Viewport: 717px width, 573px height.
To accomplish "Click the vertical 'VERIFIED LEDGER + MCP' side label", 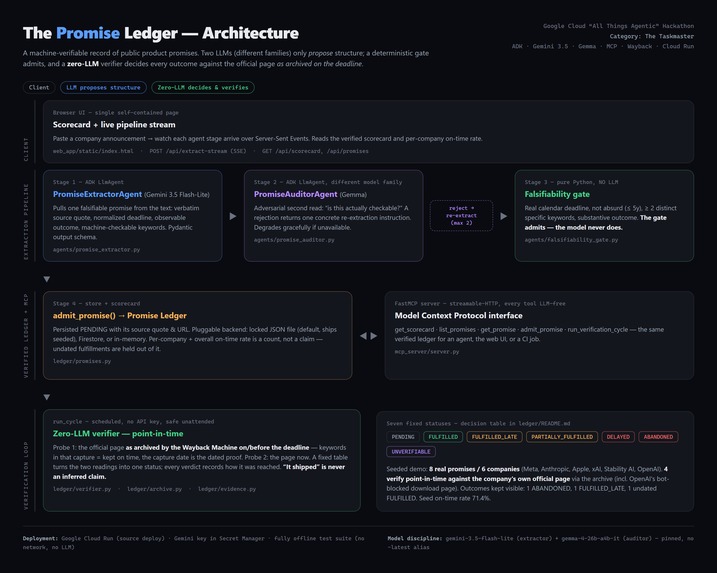I will coord(26,336).
